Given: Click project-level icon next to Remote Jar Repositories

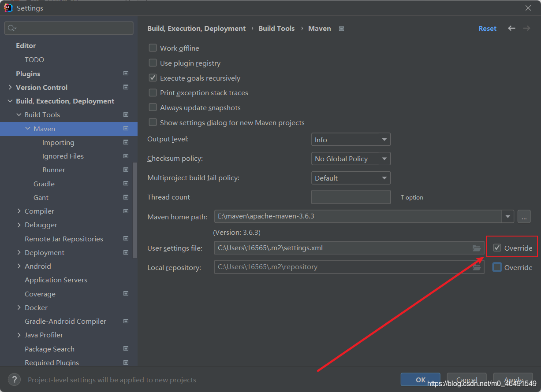Looking at the screenshot, I should pos(126,239).
